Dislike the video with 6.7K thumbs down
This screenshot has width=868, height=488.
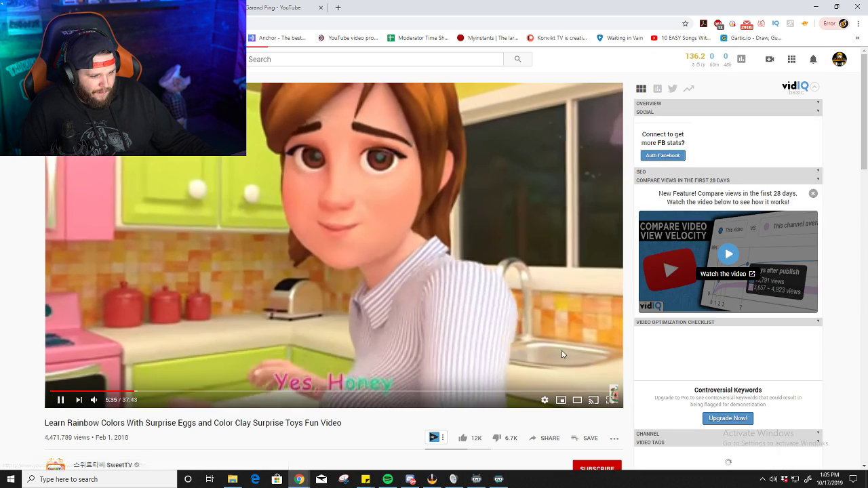(505, 438)
